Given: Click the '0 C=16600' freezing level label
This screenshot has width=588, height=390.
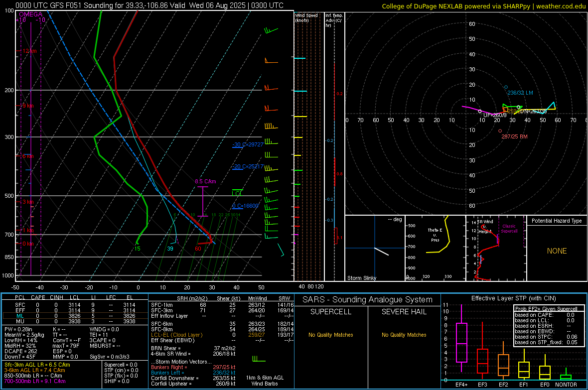Looking at the screenshot, I should point(245,206).
